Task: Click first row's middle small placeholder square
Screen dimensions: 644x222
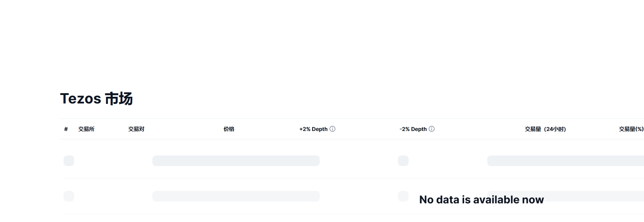Action: pyautogui.click(x=403, y=161)
